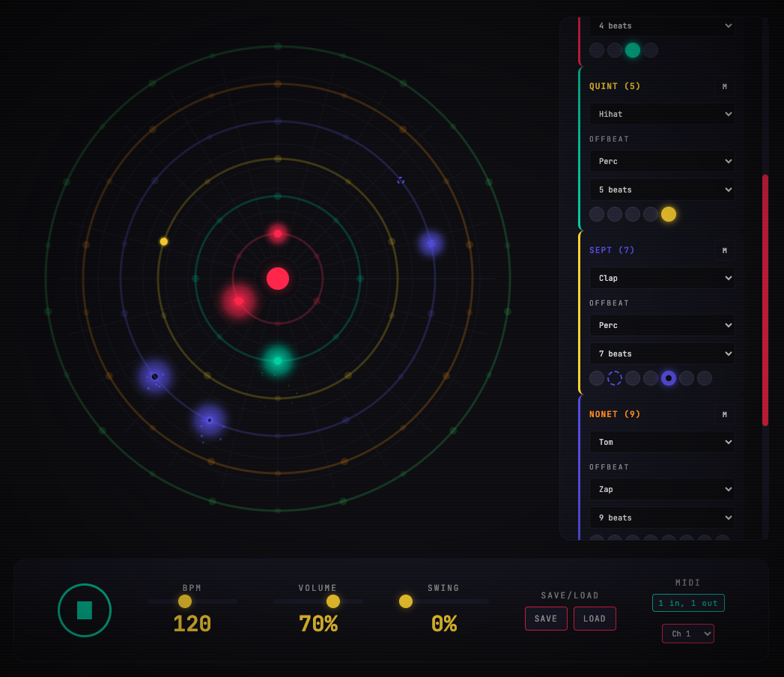Toggle fourth step of the 4 beats track
The height and width of the screenshot is (677, 784).
pos(651,50)
